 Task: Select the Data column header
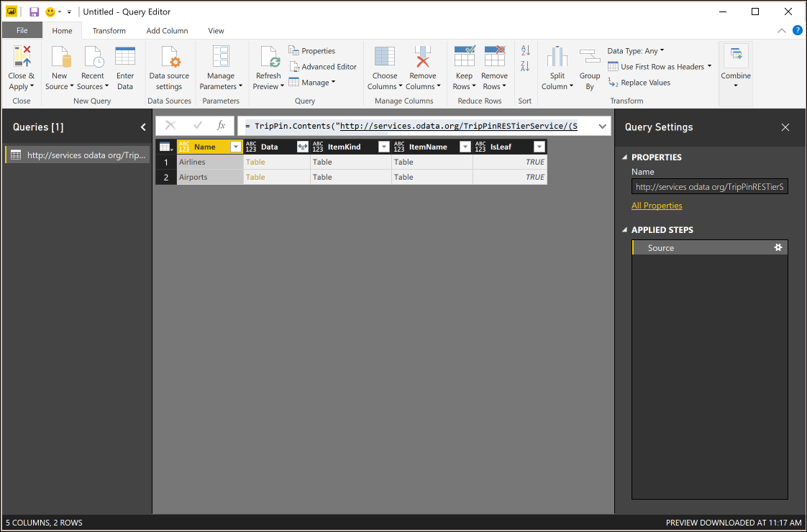click(276, 147)
